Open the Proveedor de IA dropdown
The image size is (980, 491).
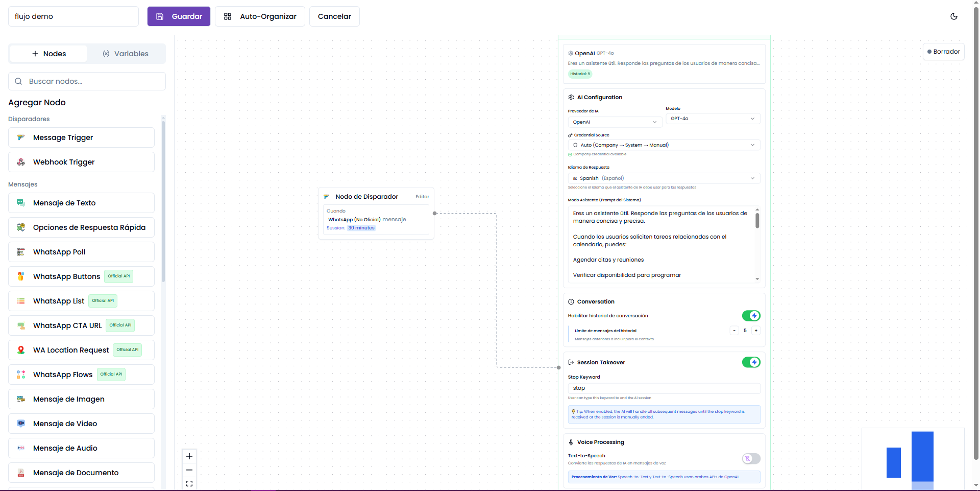click(615, 122)
